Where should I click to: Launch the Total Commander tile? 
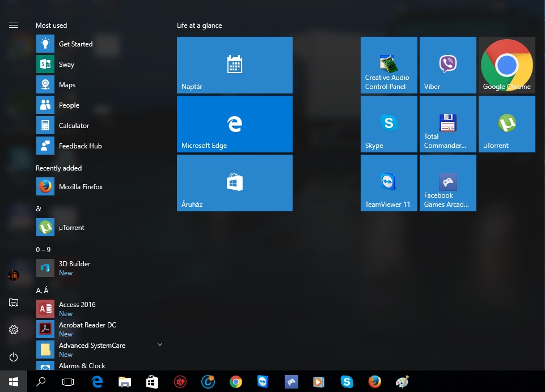coord(448,124)
